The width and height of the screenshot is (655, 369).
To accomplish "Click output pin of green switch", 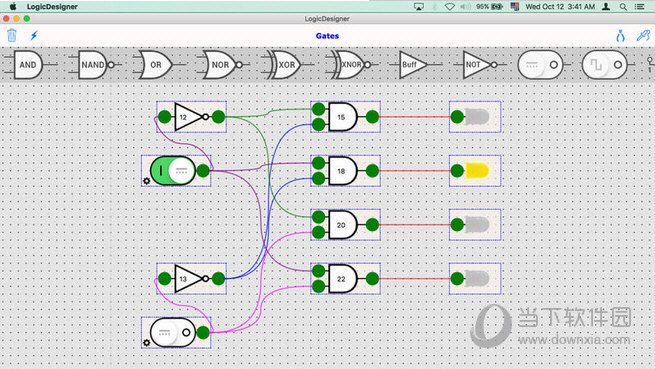I will [x=203, y=171].
